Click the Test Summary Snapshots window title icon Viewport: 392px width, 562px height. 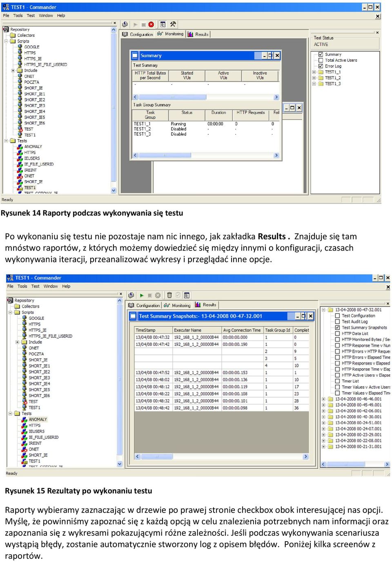pos(133,316)
